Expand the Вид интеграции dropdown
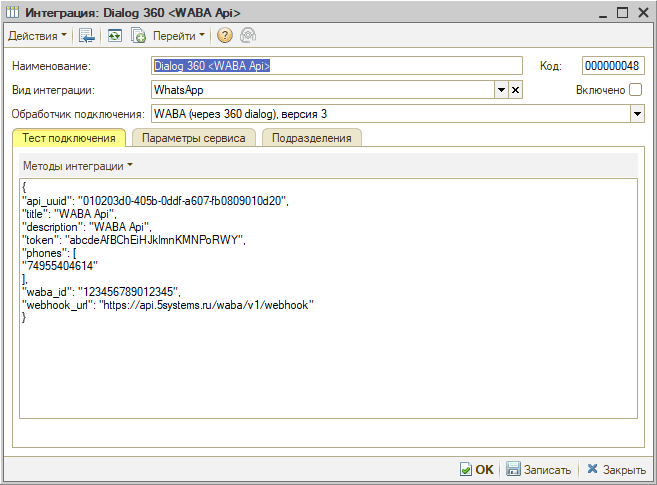The height and width of the screenshot is (485, 657). click(x=501, y=90)
